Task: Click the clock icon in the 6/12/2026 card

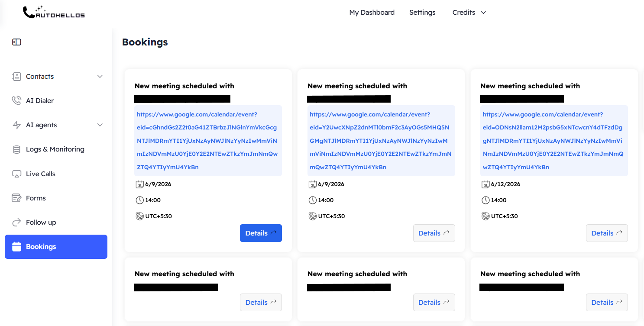Action: [x=485, y=200]
